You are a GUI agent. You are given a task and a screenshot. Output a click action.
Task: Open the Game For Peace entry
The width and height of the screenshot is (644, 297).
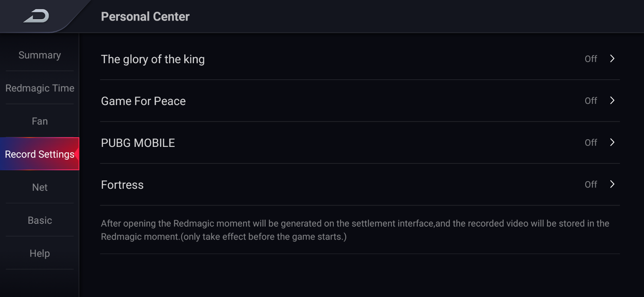[360, 101]
